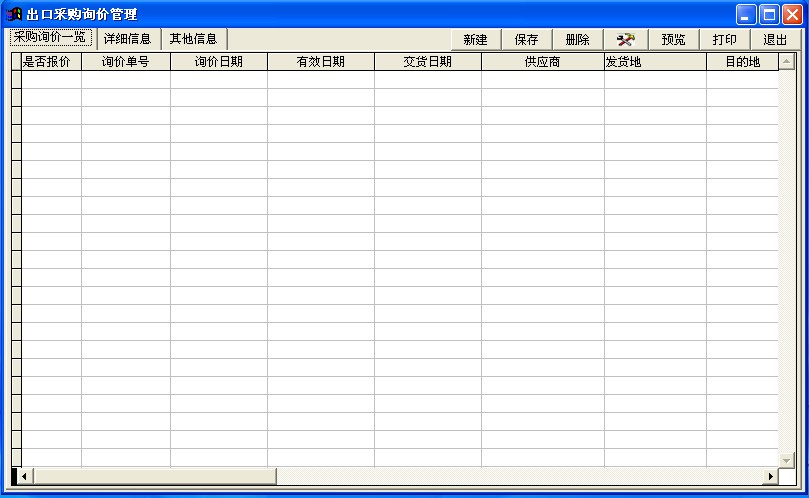Click the 新建 button
This screenshot has width=809, height=498.
476,40
